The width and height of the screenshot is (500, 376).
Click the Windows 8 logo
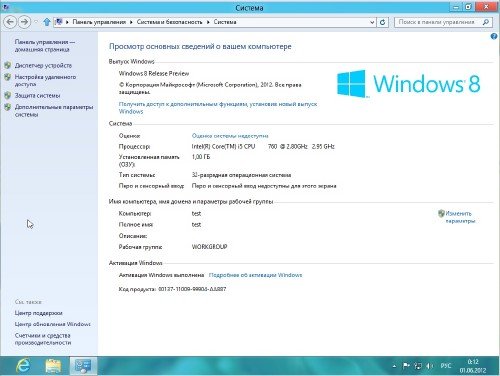[x=409, y=83]
